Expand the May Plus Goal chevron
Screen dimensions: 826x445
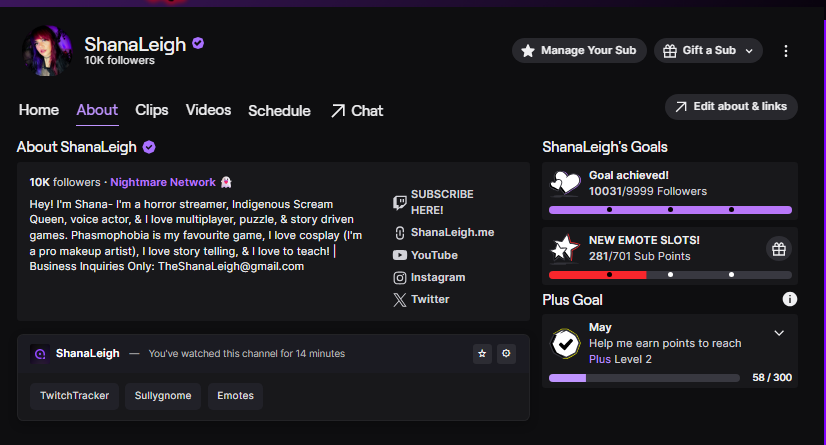[779, 333]
